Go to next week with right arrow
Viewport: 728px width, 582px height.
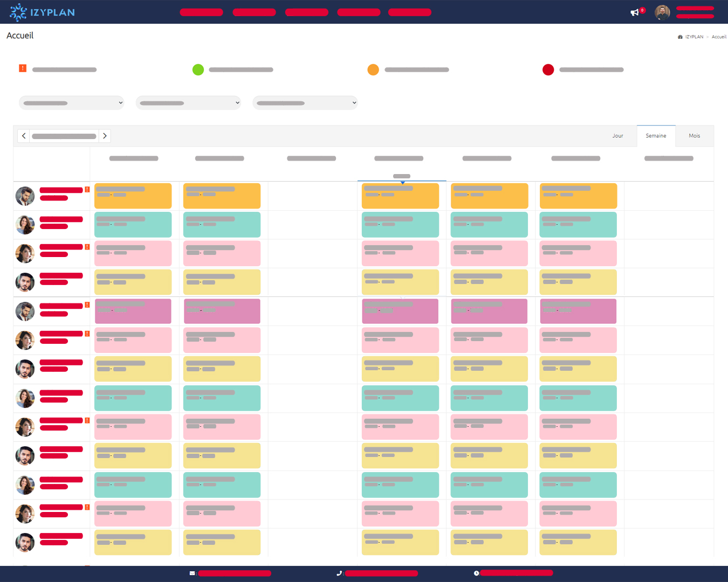pyautogui.click(x=105, y=136)
